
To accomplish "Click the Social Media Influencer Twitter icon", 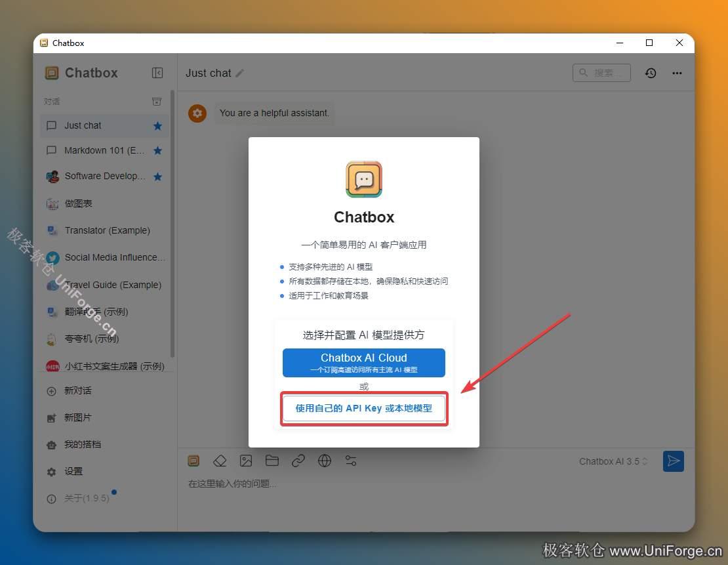I will pyautogui.click(x=52, y=258).
